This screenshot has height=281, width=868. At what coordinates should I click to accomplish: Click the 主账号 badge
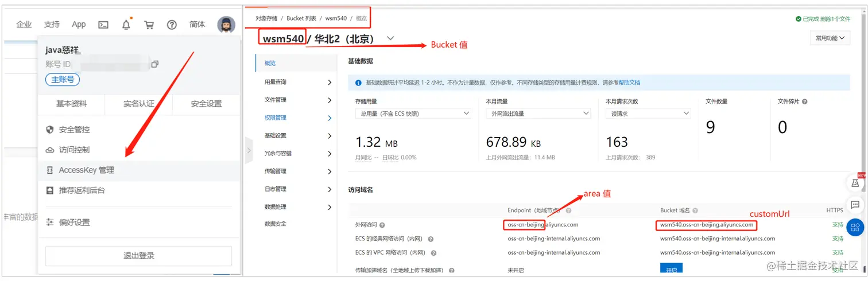pos(63,80)
